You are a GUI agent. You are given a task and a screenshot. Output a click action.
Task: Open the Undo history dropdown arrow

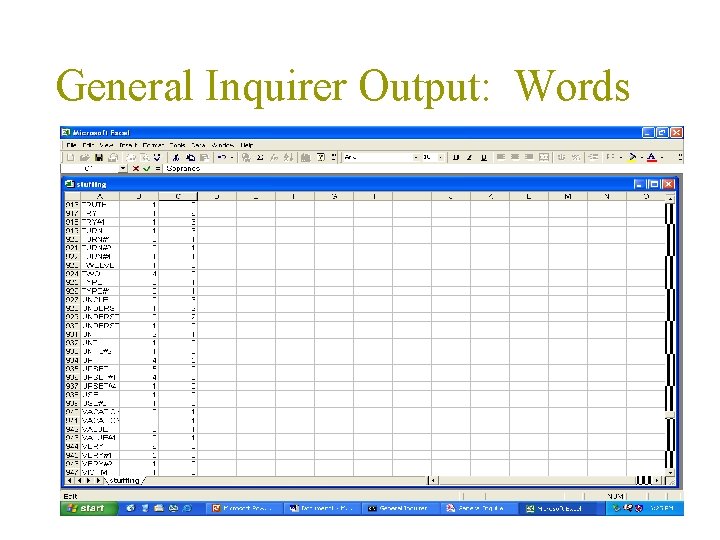tap(232, 158)
